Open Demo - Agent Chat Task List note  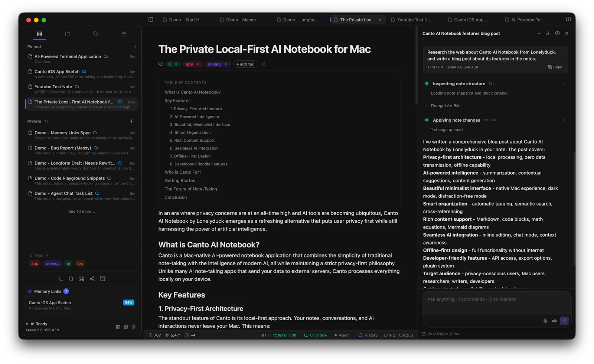pyautogui.click(x=82, y=196)
